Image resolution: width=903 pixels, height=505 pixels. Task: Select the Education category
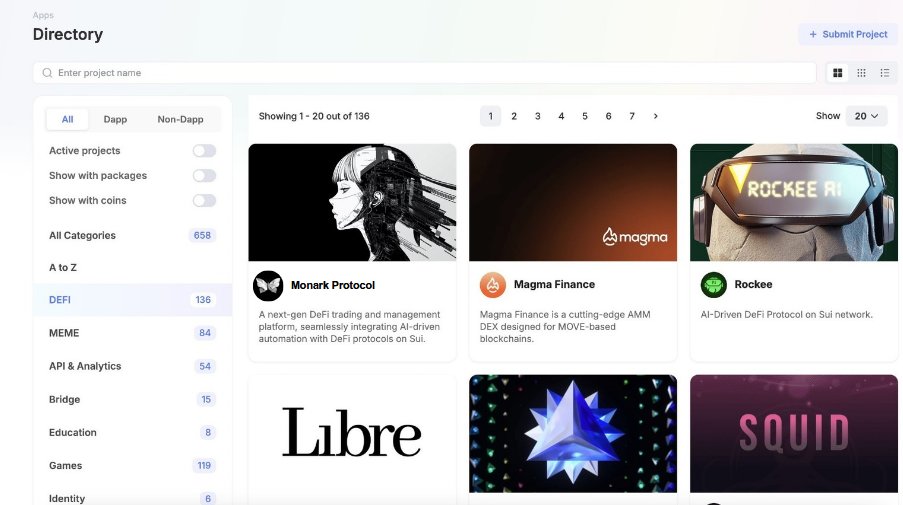point(132,432)
